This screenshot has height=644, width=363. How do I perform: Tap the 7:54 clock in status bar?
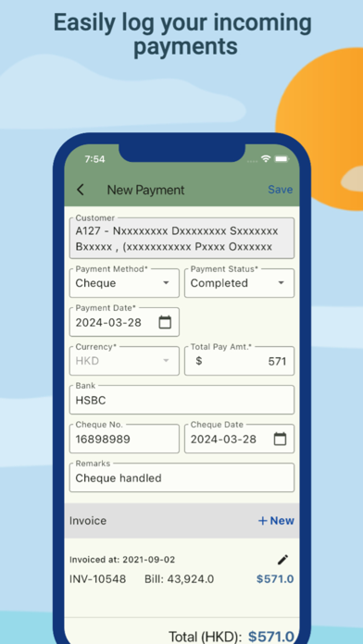coord(94,159)
